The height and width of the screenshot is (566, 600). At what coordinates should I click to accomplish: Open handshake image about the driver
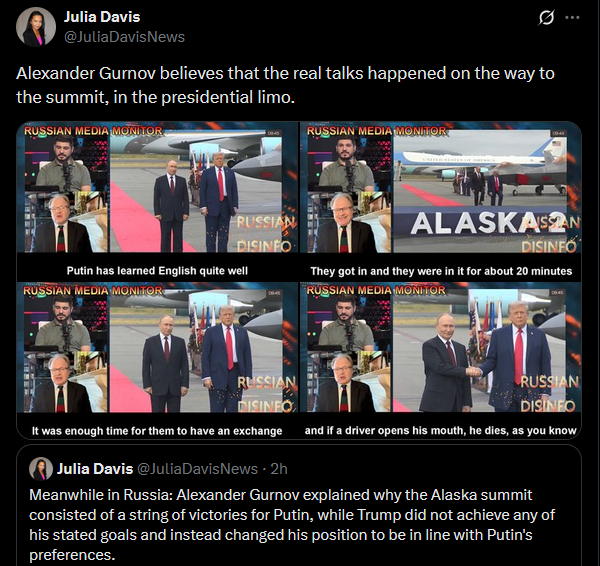[x=440, y=360]
